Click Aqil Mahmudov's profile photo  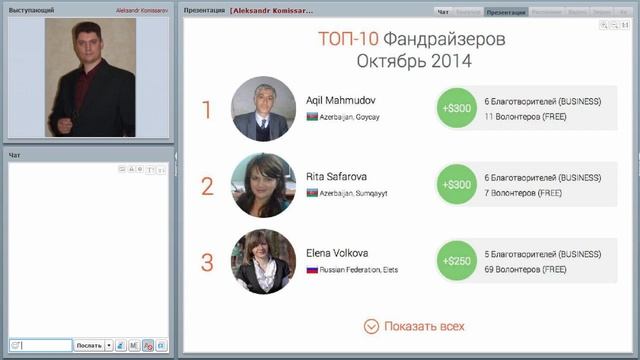click(x=263, y=109)
